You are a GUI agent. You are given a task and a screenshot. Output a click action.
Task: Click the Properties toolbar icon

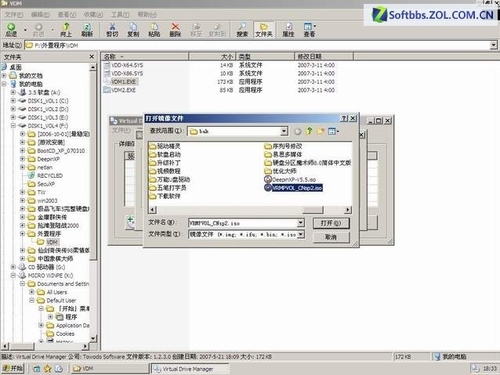pos(288,29)
